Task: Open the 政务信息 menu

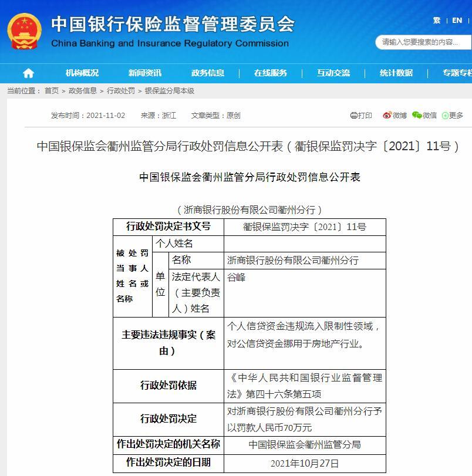Action: (x=208, y=73)
